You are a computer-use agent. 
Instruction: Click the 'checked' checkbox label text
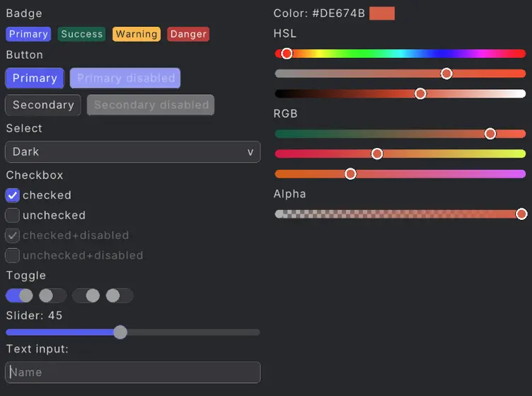click(47, 195)
